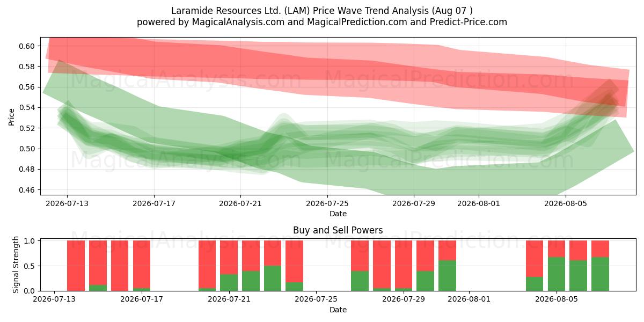The width and height of the screenshot is (644, 322).
Task: Click the rightmost bar in Buy and Sell Powers
Action: tap(600, 266)
